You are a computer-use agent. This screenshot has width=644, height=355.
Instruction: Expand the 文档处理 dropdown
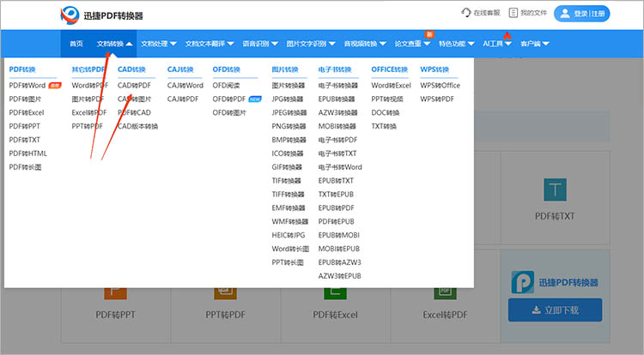[159, 44]
